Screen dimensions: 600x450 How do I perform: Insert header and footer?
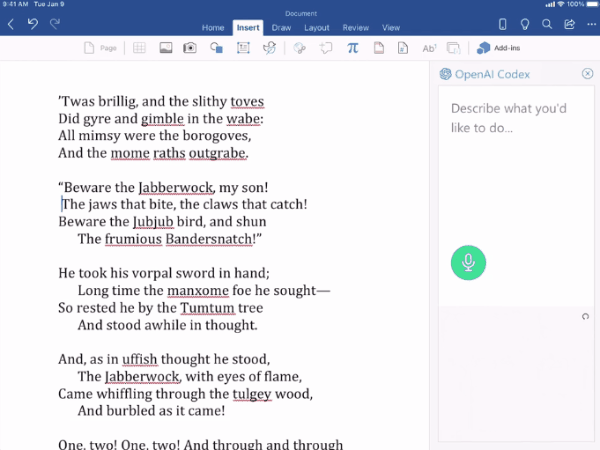(379, 48)
